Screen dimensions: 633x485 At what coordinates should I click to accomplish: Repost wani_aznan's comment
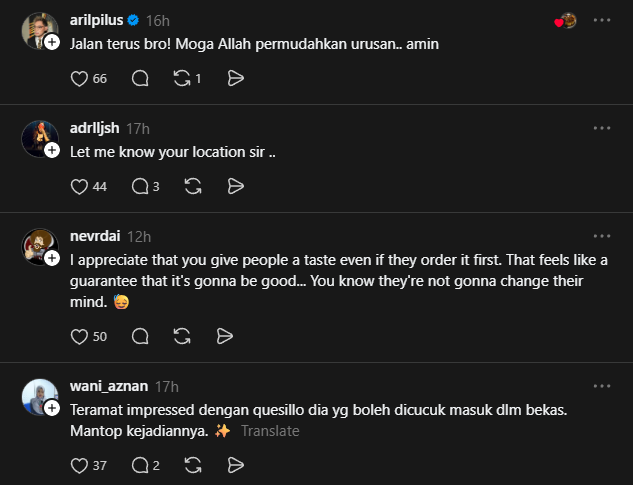194,465
